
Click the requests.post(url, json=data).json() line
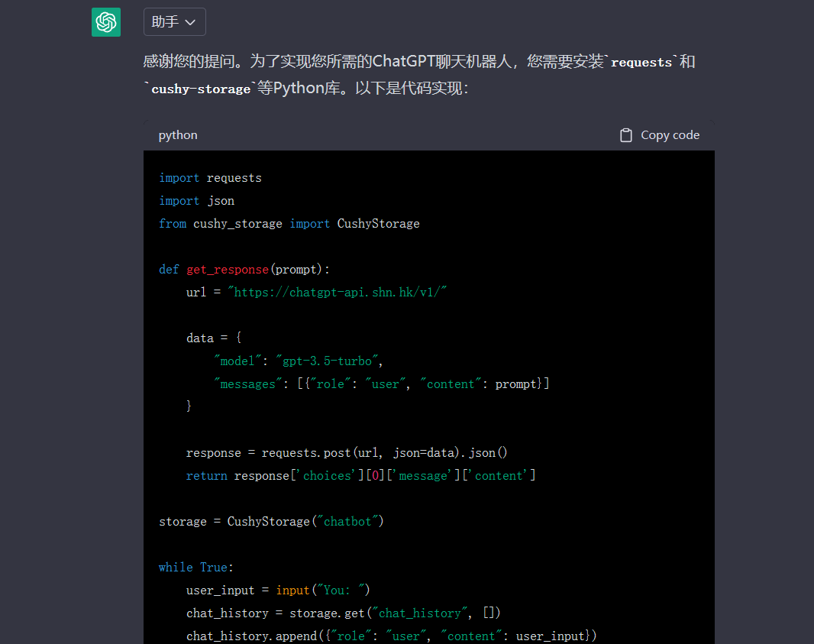coord(347,453)
